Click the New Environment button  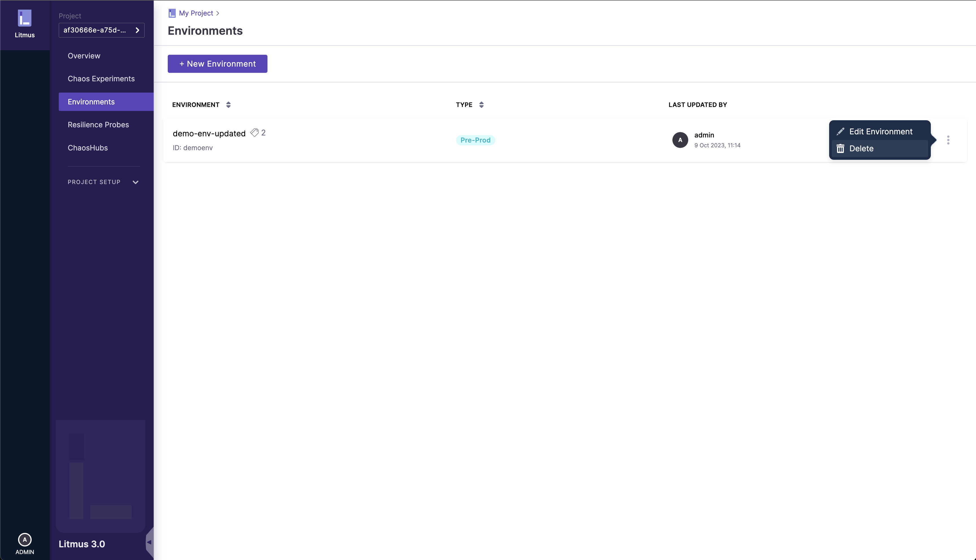217,64
